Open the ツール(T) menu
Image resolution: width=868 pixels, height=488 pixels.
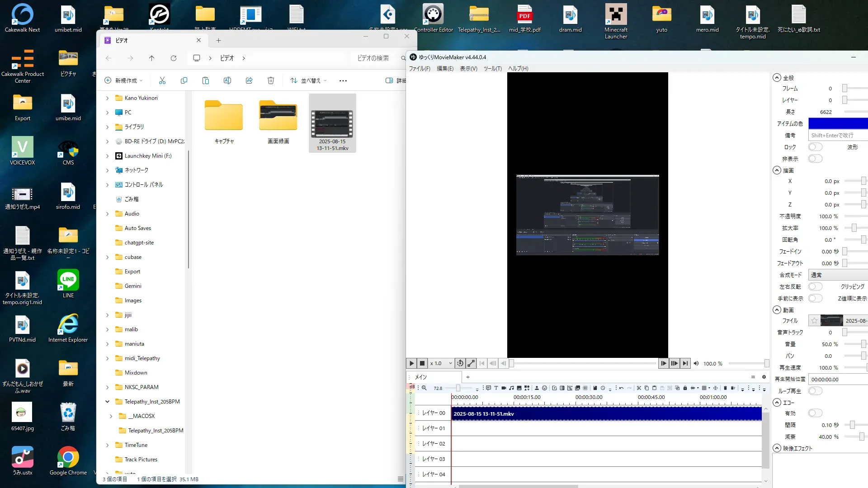[x=492, y=69]
